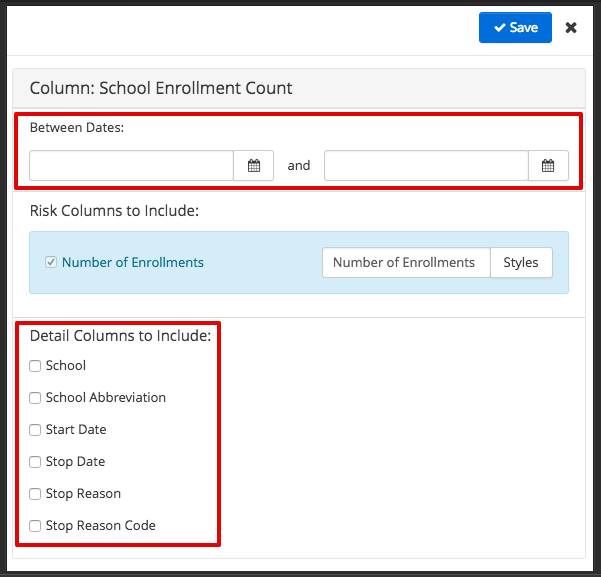601x577 pixels.
Task: Check the School Abbreviation checkbox
Action: [x=36, y=398]
